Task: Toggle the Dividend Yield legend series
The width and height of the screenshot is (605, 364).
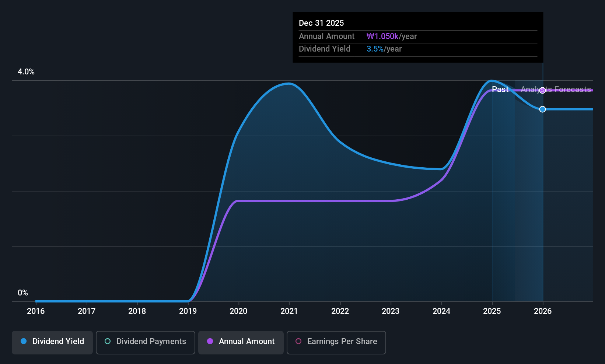Action: [x=52, y=342]
